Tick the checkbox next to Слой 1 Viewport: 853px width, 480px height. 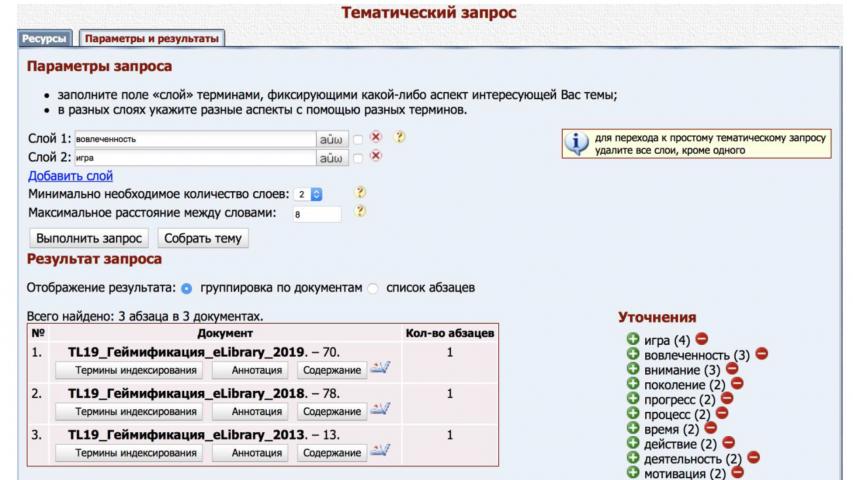click(x=358, y=138)
